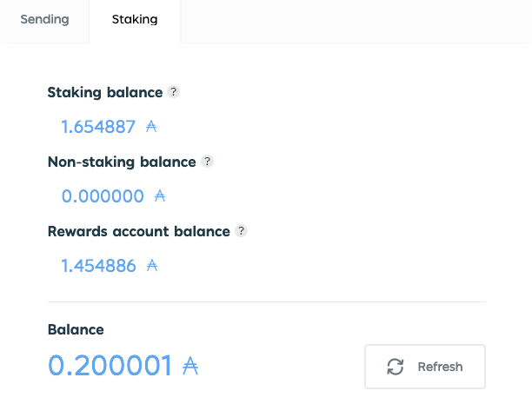The width and height of the screenshot is (532, 404).
Task: Click the Staking balance heading
Action: pos(105,93)
